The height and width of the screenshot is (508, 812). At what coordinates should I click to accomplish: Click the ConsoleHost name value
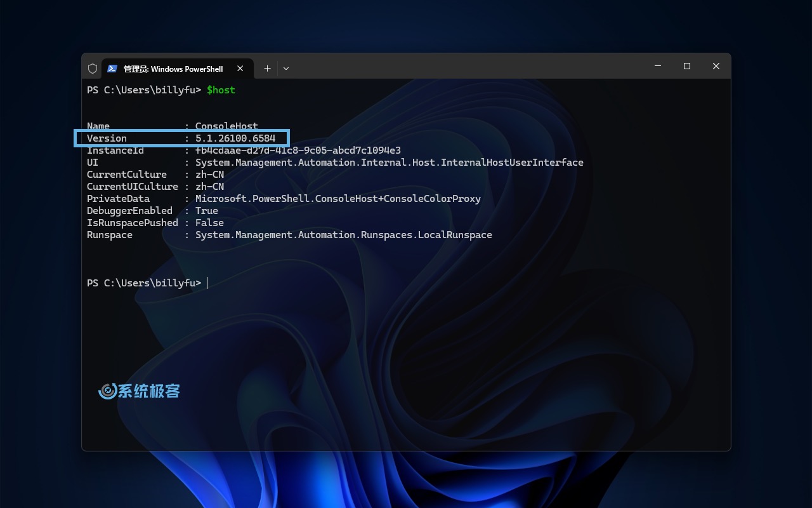pyautogui.click(x=226, y=126)
